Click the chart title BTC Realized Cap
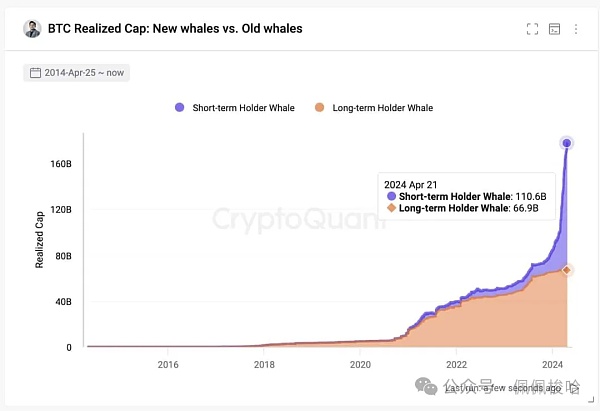 coord(175,29)
